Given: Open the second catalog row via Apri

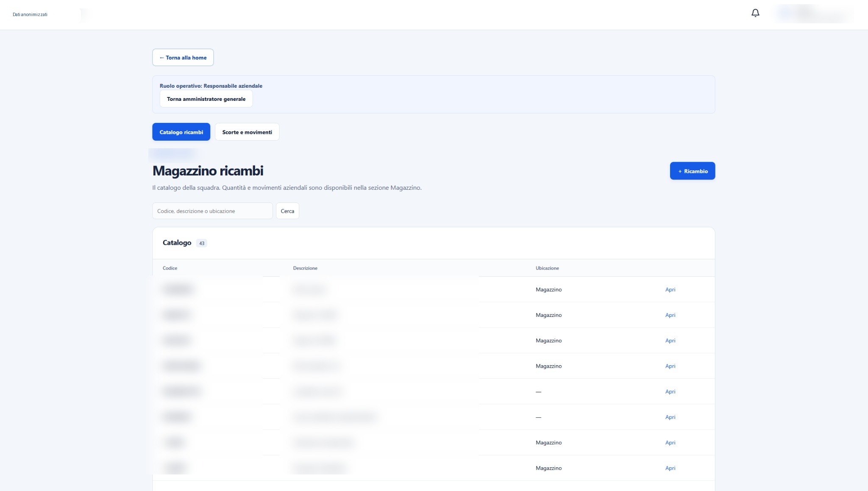Looking at the screenshot, I should coord(670,315).
